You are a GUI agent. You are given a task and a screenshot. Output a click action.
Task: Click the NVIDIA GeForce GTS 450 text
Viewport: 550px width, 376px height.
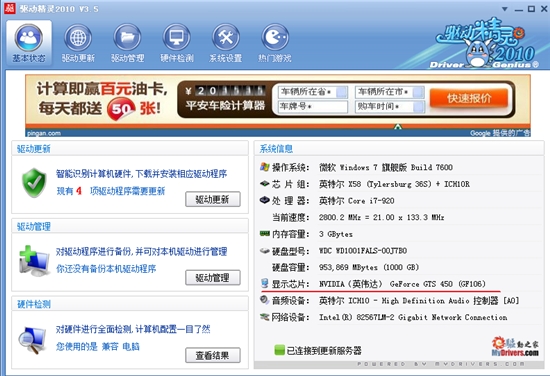(402, 283)
